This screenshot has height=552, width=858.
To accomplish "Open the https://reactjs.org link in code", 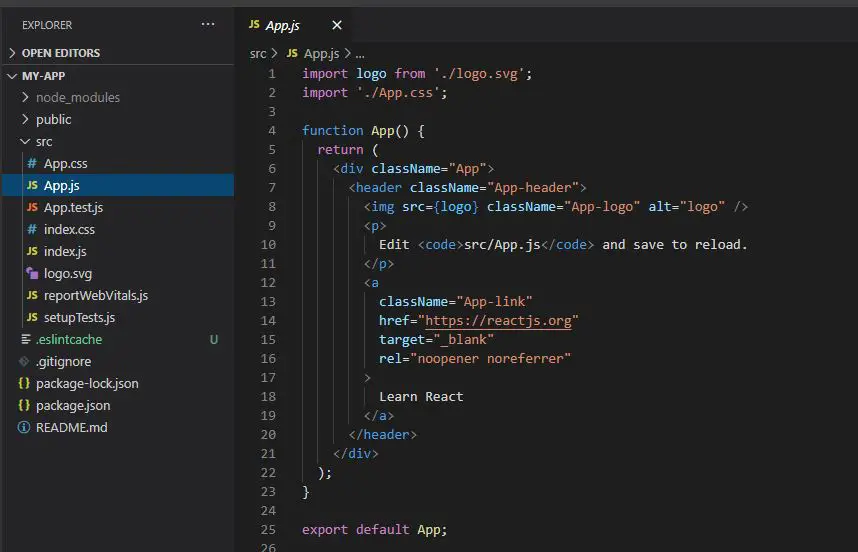I will tap(501, 321).
